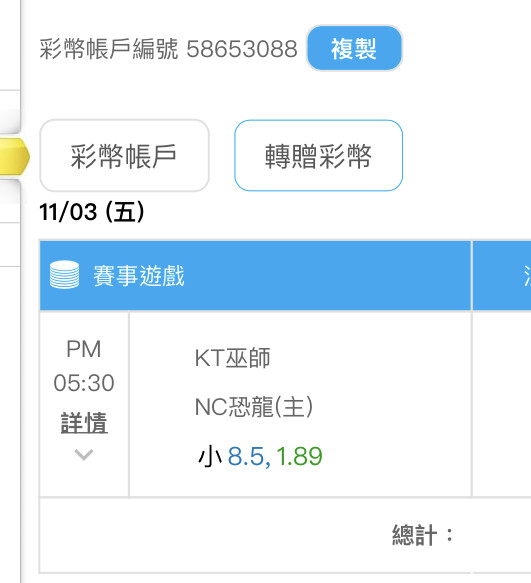Expand the match row with chevron arrow
Screen dimensions: 531x583
[84, 454]
